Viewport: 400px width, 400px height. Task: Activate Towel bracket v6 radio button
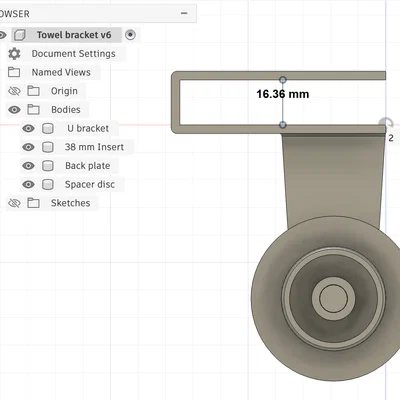[x=130, y=35]
